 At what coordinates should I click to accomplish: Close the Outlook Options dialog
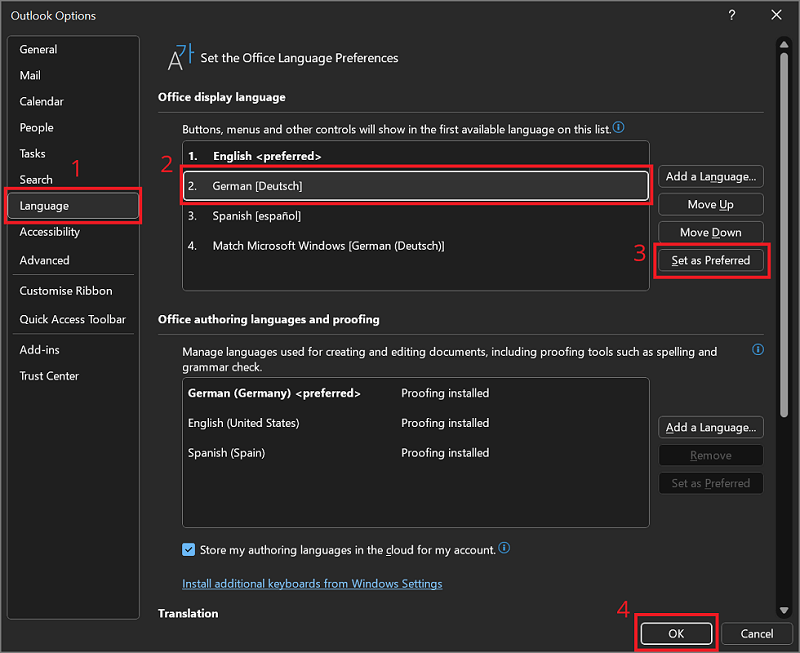click(x=777, y=15)
